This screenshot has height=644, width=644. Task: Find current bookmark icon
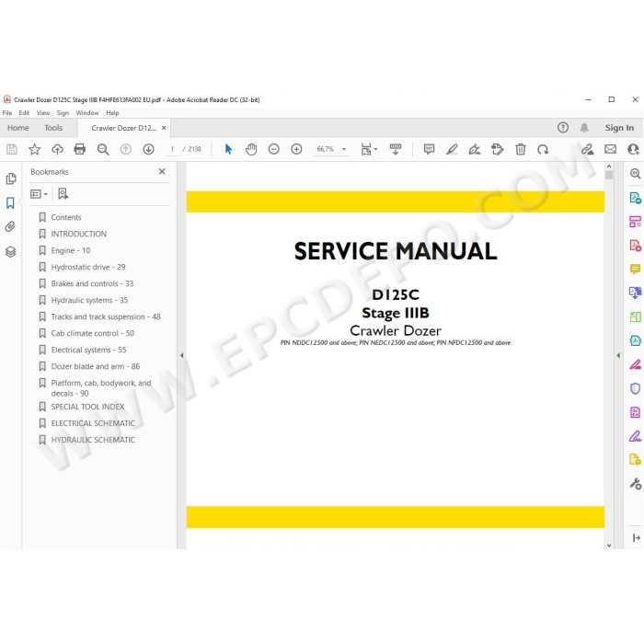(x=63, y=194)
